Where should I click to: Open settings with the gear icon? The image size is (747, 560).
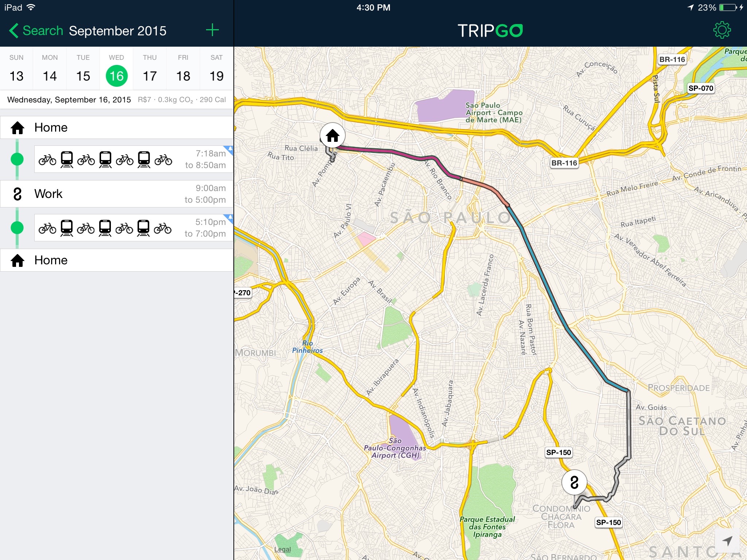(722, 30)
